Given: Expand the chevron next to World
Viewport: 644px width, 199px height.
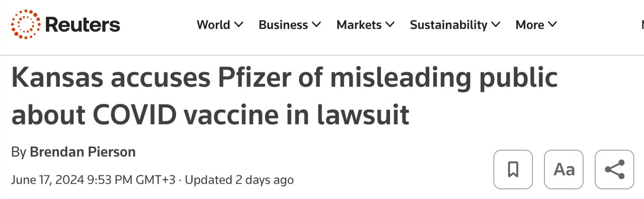Looking at the screenshot, I should click(x=239, y=24).
